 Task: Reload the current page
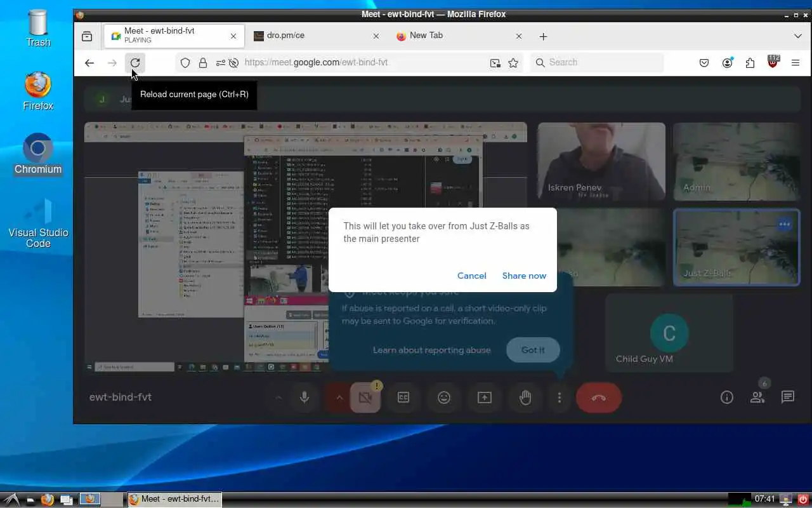pyautogui.click(x=135, y=62)
